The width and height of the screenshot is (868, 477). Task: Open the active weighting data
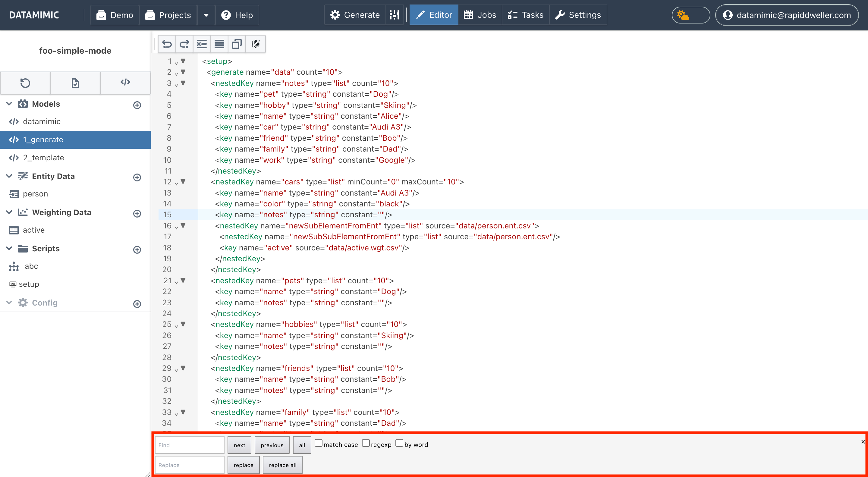pyautogui.click(x=75, y=230)
